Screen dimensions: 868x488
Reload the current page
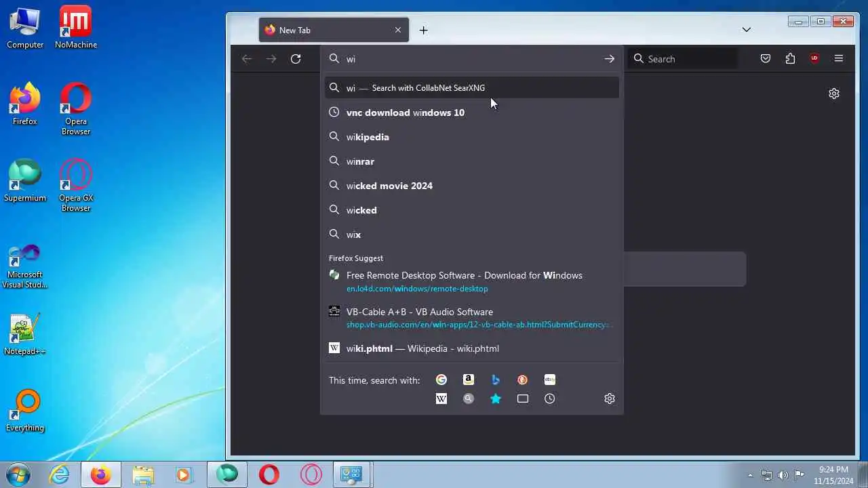tap(296, 59)
